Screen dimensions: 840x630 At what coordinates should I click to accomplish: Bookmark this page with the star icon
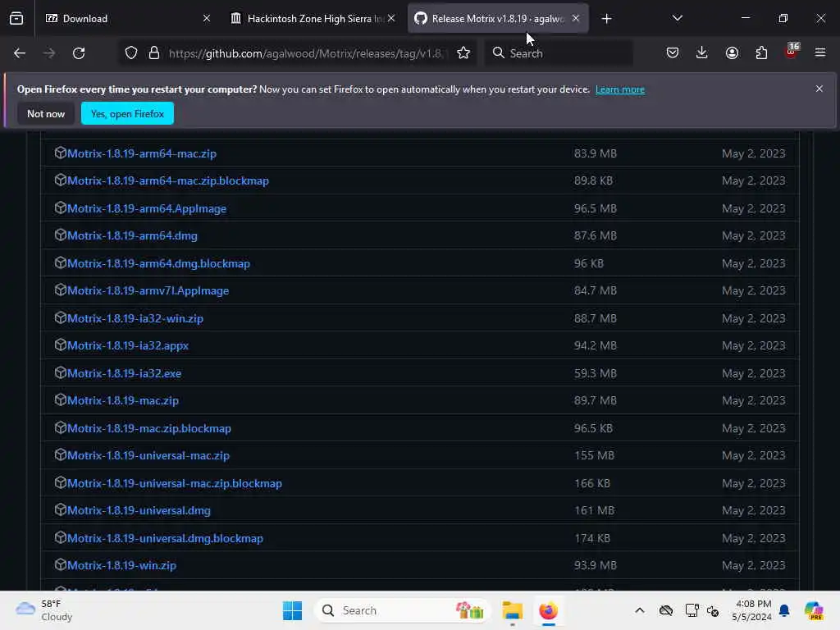pyautogui.click(x=463, y=53)
